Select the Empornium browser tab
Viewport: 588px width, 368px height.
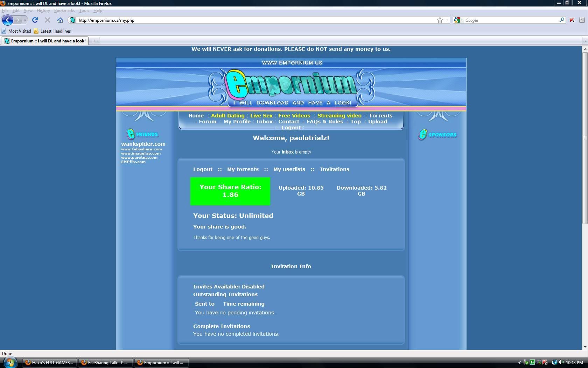tap(45, 41)
